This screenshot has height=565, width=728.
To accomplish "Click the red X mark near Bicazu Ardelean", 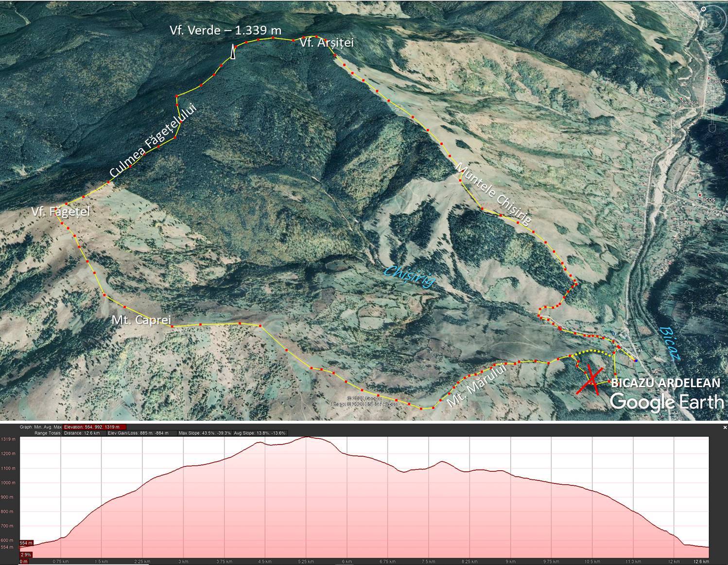I will 589,379.
